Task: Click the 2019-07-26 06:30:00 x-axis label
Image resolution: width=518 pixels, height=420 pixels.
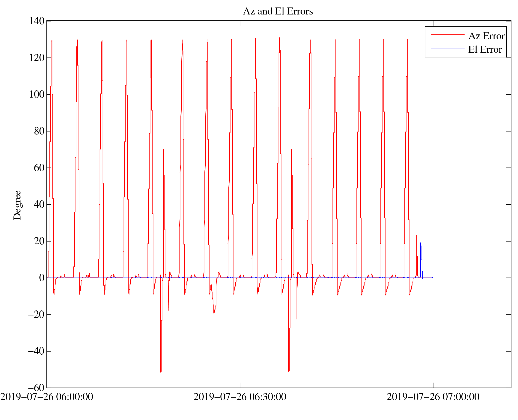Action: pyautogui.click(x=240, y=397)
